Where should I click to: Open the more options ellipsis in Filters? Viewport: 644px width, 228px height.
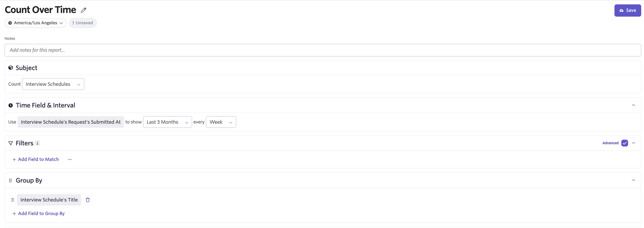70,159
